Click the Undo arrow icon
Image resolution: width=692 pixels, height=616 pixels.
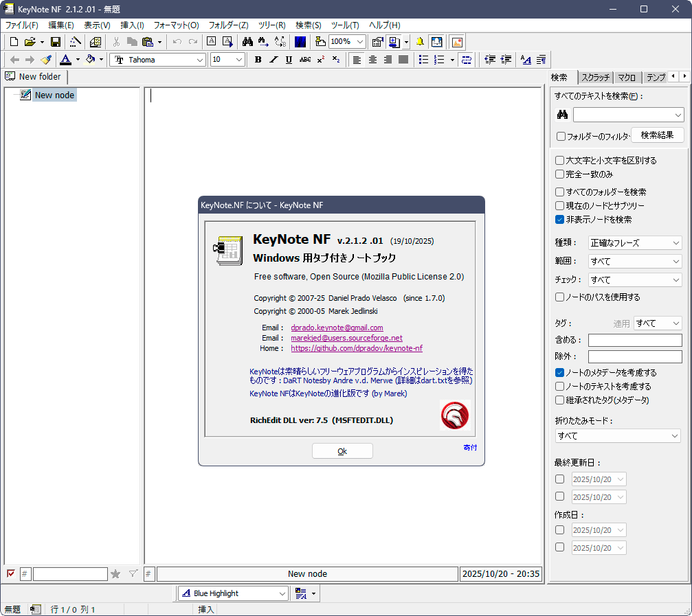pos(177,42)
